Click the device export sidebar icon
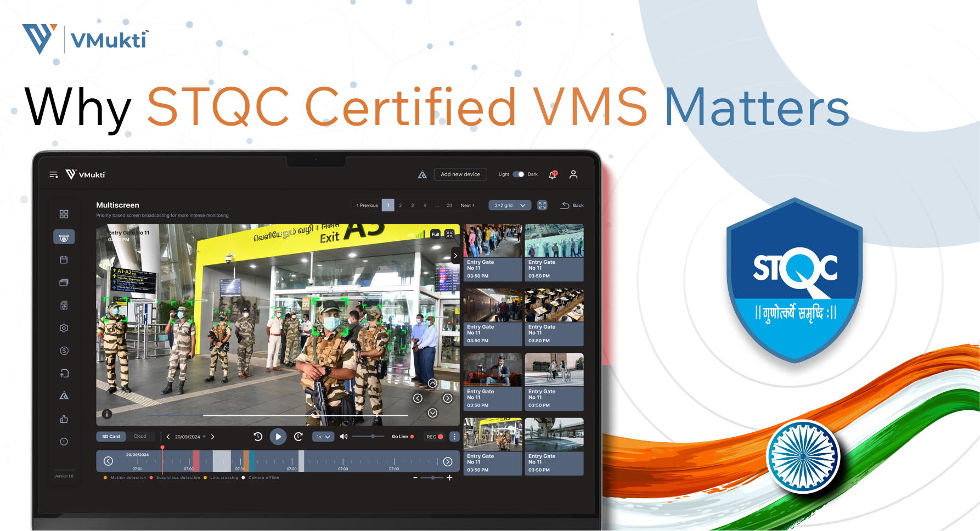 (64, 374)
